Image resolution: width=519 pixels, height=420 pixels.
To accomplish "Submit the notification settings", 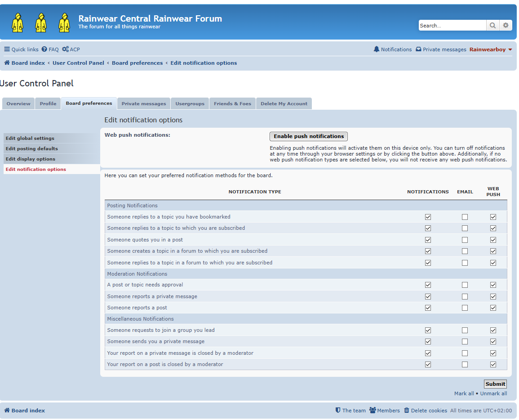I will (x=495, y=384).
